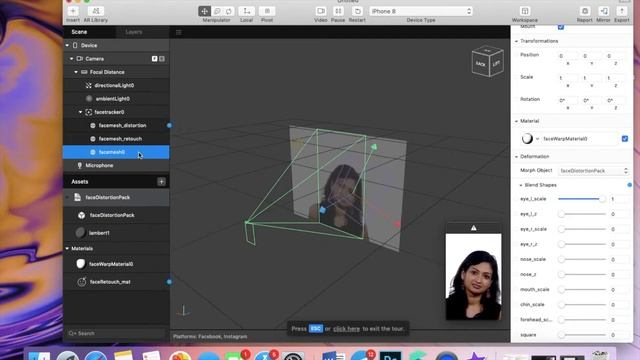Restart the effect preview
Image resolution: width=640 pixels, height=360 pixels.
coord(357,11)
